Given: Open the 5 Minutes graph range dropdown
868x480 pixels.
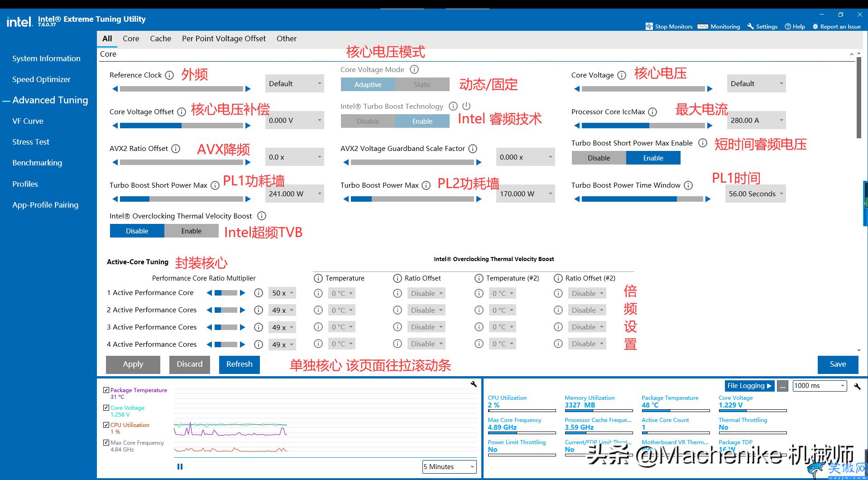Looking at the screenshot, I should click(450, 466).
